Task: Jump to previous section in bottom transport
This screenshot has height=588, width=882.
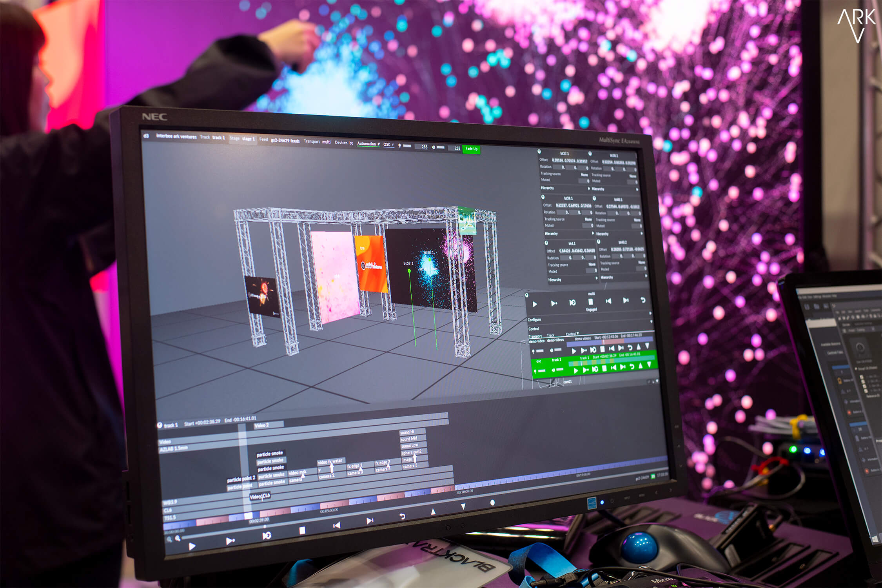Action: [x=336, y=525]
